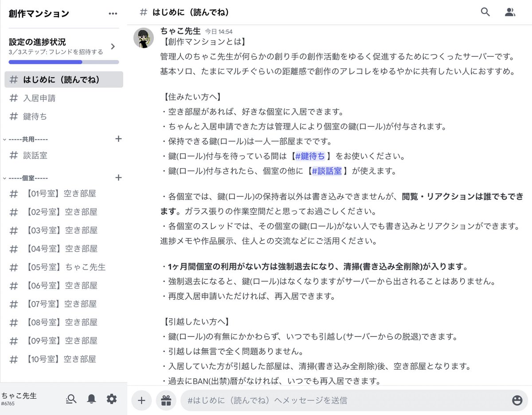This screenshot has height=415, width=532.
Task: Toggle the member list icon top right
Action: tap(510, 12)
